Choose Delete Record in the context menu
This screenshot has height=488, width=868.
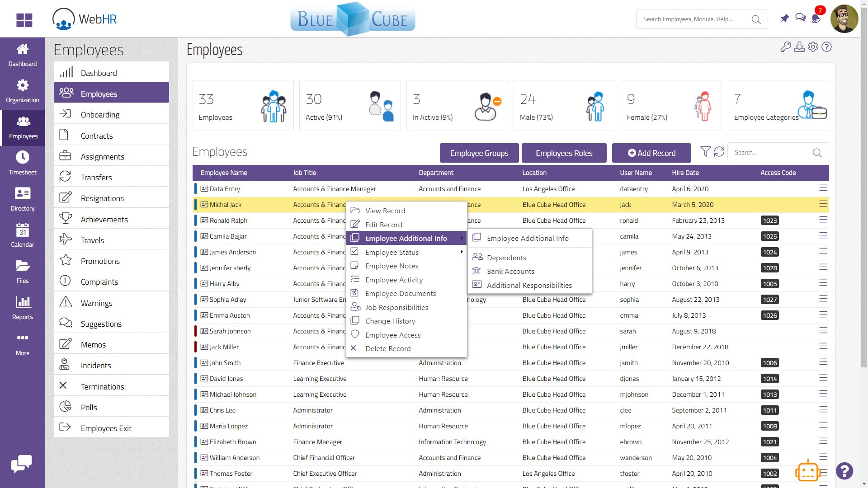[x=388, y=348]
